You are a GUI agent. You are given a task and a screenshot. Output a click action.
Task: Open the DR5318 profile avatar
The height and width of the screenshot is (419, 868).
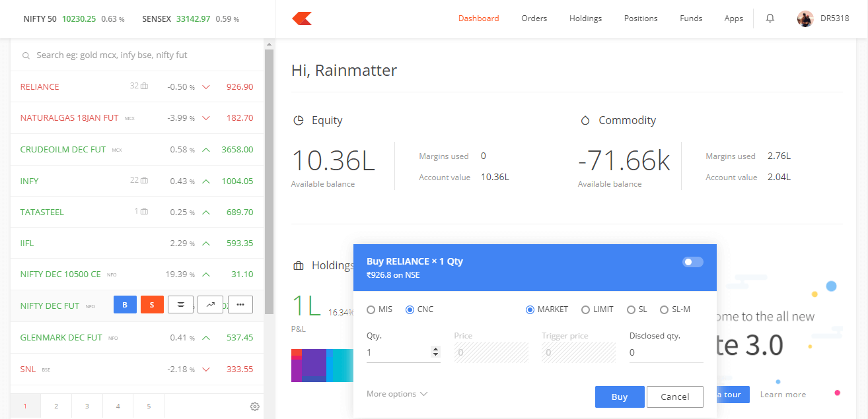tap(805, 18)
